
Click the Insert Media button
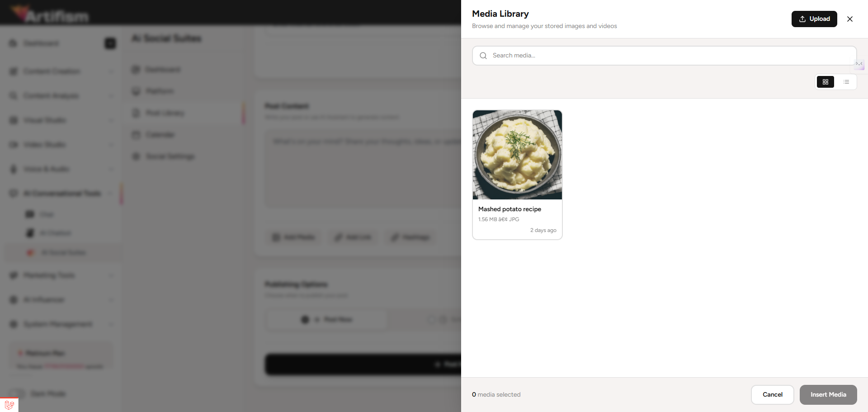point(828,395)
